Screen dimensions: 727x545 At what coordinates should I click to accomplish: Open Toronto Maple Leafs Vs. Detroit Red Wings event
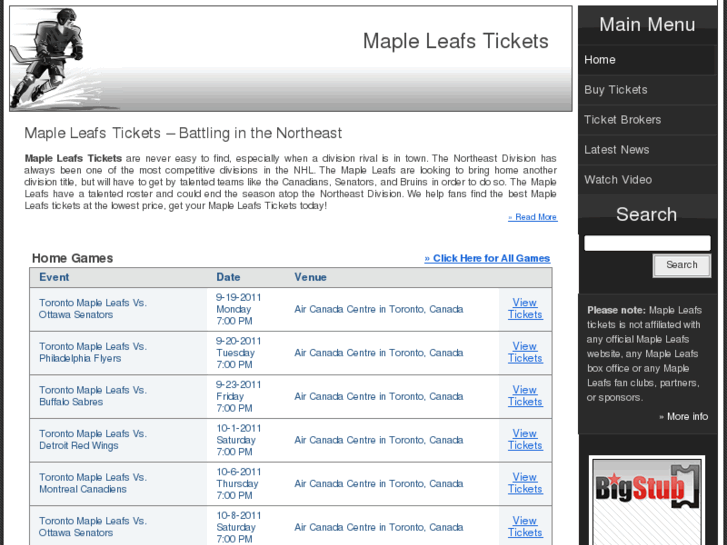[x=93, y=439]
